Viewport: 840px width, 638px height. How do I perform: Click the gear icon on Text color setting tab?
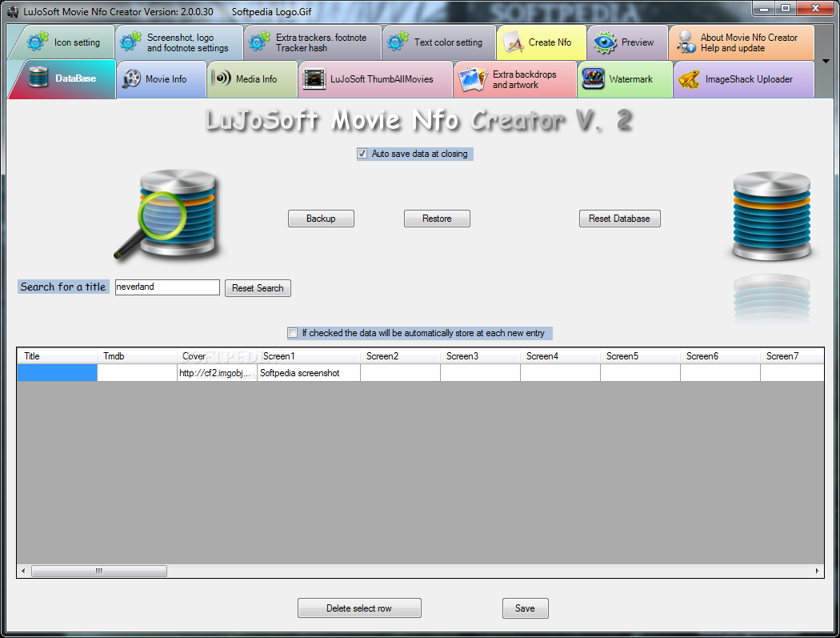pos(398,42)
